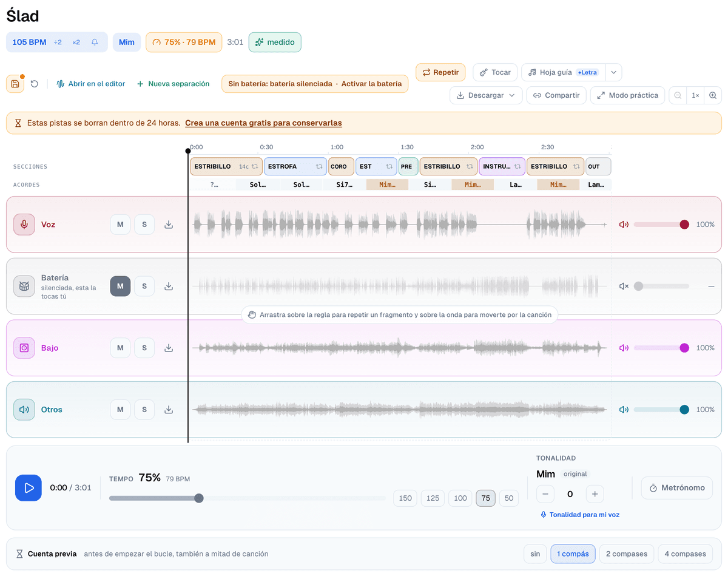Solo the Batería track
The image size is (728, 576).
click(x=144, y=286)
